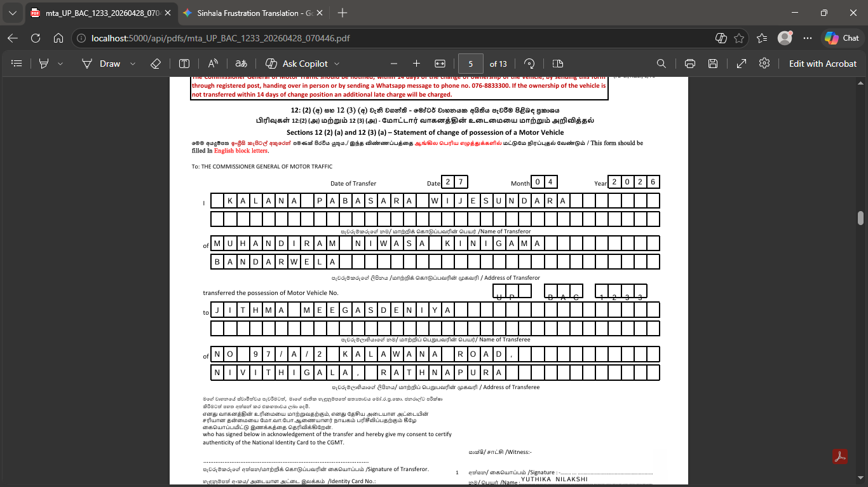Zoom out of the PDF page
This screenshot has height=487, width=868.
pos(394,64)
